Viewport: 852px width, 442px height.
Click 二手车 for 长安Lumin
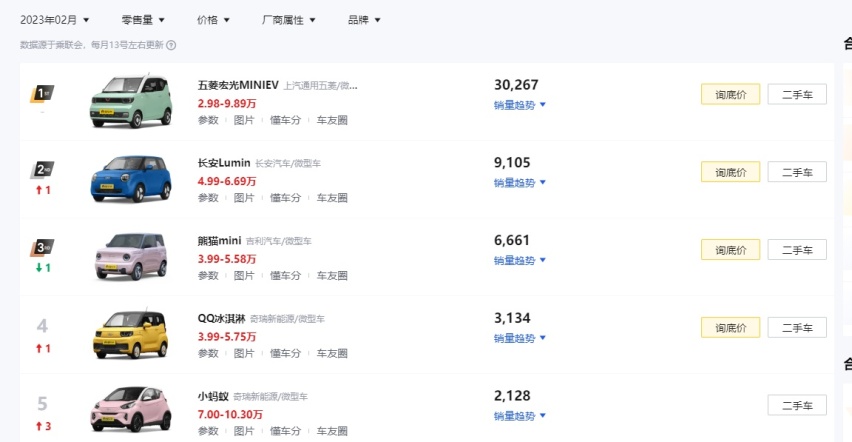pyautogui.click(x=797, y=172)
